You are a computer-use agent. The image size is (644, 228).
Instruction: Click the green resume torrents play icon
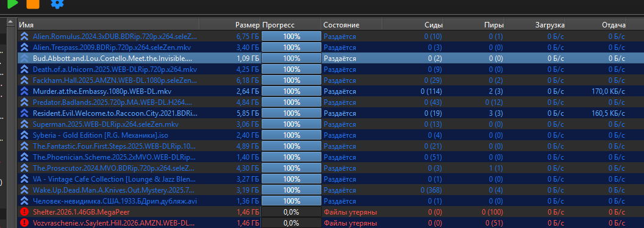pos(12,4)
